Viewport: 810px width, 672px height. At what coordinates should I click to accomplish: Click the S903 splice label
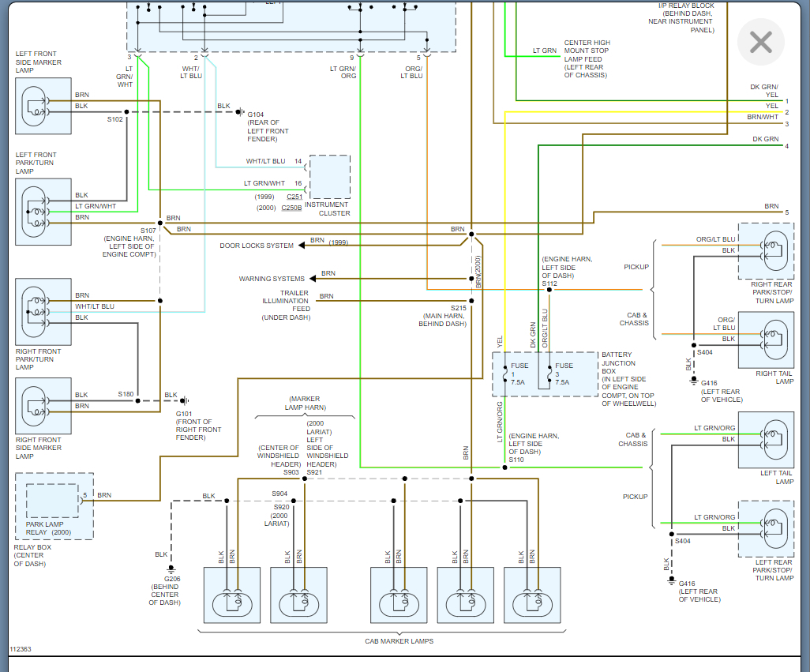pyautogui.click(x=291, y=472)
